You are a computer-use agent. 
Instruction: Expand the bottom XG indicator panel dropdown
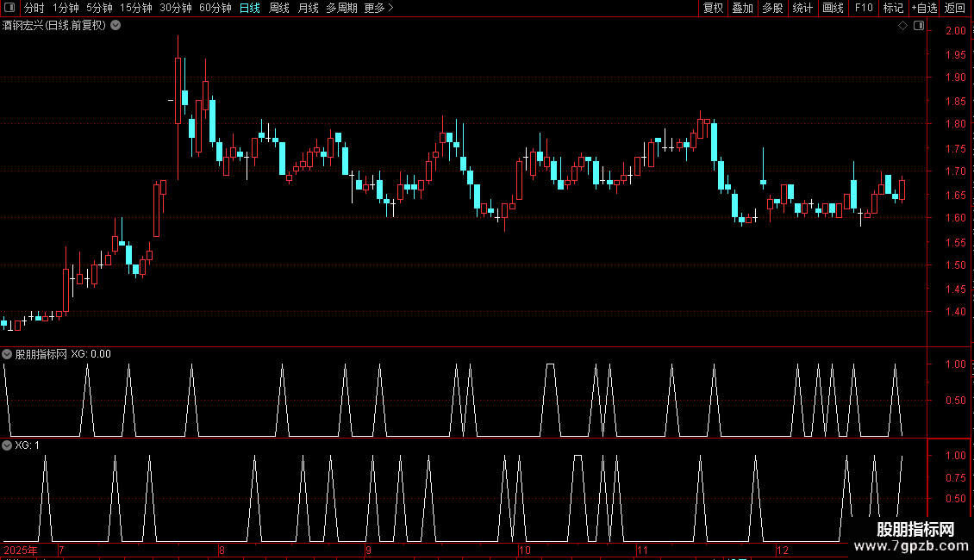click(7, 445)
